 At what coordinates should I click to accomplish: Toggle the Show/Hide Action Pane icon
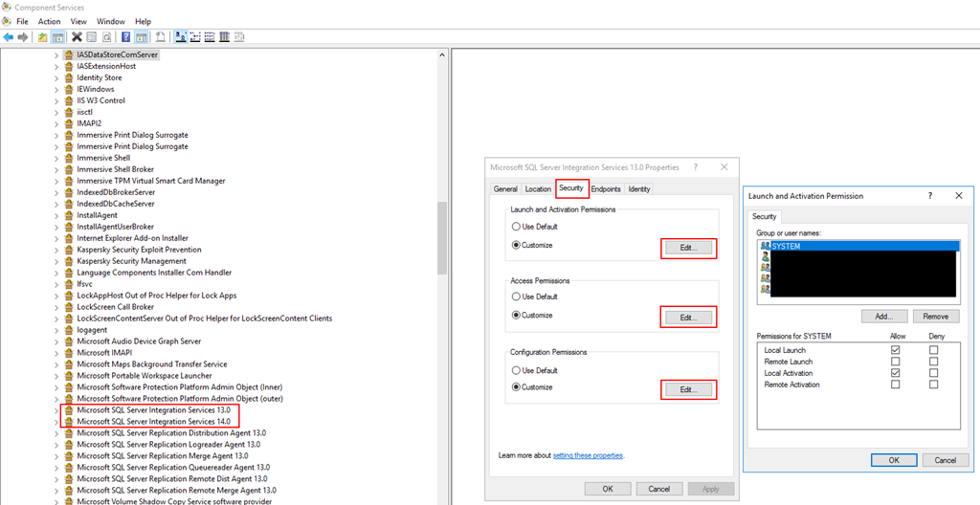click(x=142, y=37)
